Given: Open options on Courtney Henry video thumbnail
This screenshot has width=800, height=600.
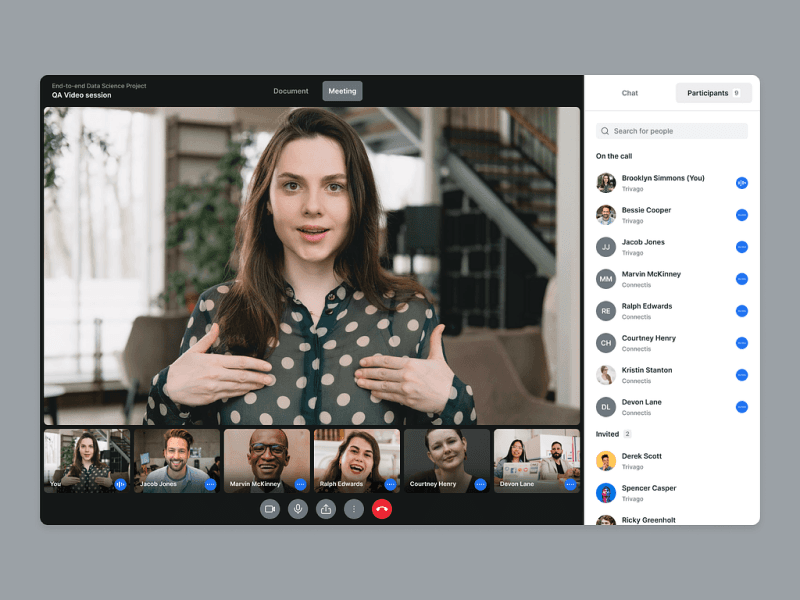Looking at the screenshot, I should 480,484.
